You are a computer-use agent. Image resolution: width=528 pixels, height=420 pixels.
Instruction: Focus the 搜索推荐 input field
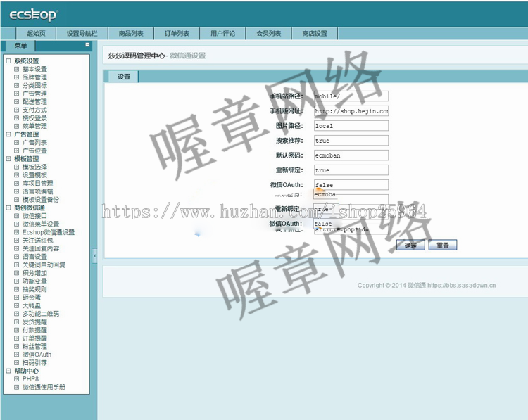tap(351, 140)
